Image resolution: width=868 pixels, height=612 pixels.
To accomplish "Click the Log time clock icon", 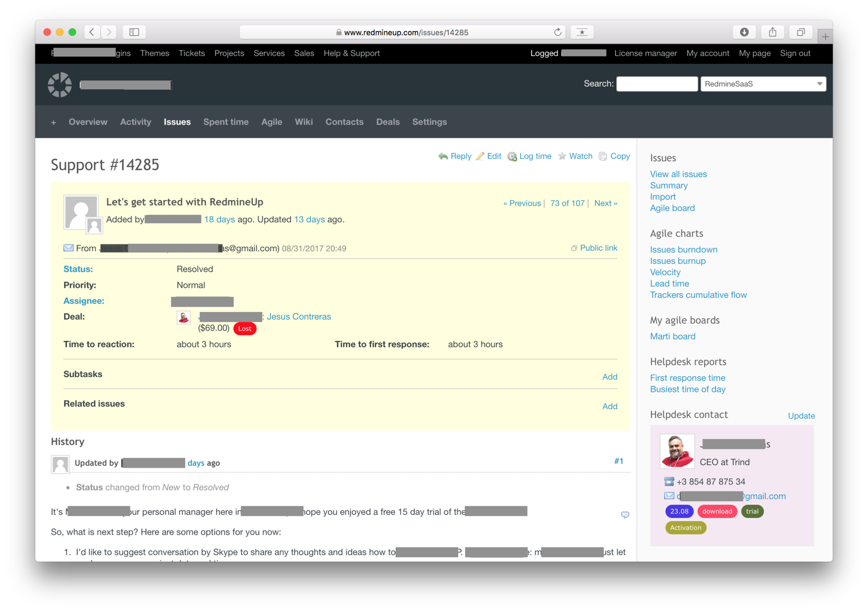I will pos(512,156).
